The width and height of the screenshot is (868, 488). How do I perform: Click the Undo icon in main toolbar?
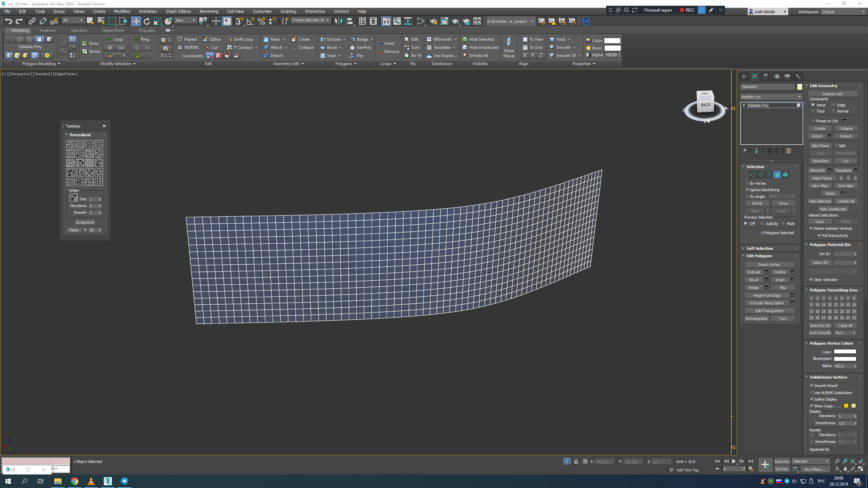(8, 21)
